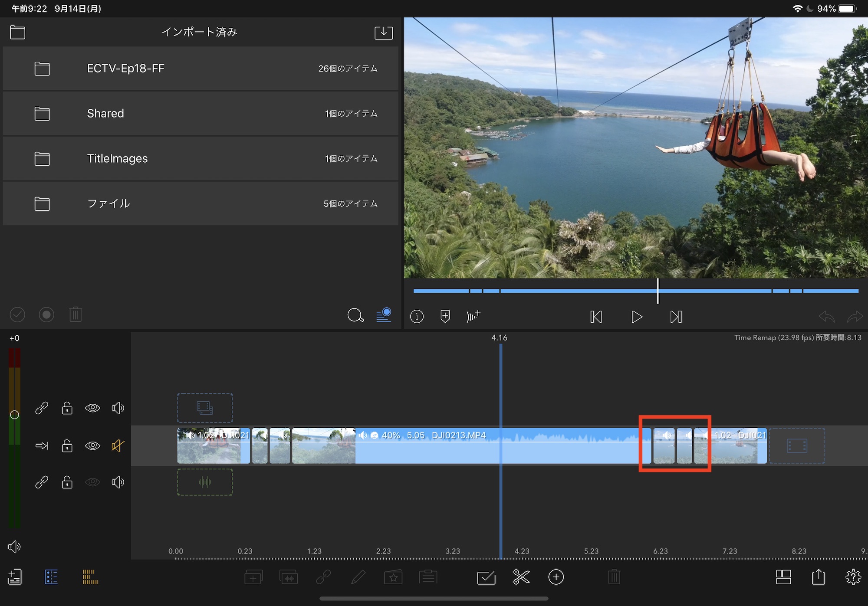Click the add marker icon
This screenshot has height=606, width=868.
445,316
